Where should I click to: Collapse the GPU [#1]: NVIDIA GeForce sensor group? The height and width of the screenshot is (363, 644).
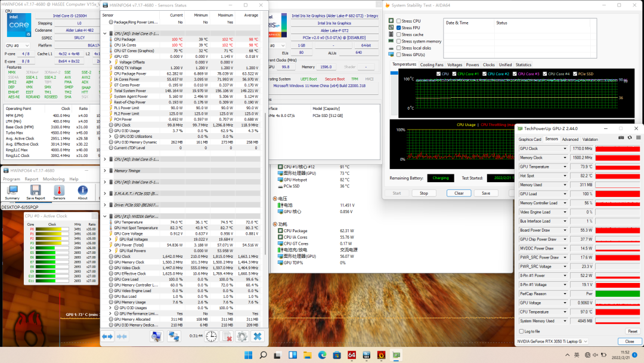coord(105,216)
